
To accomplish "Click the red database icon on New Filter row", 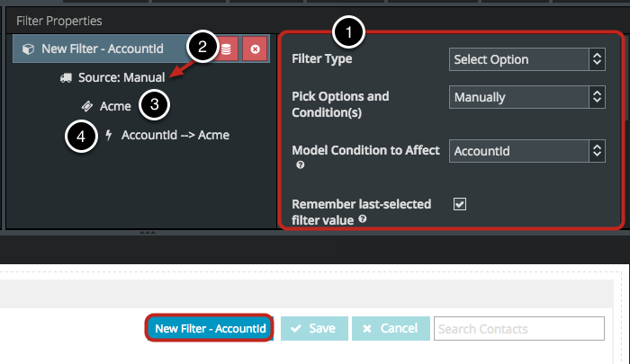I will pos(226,49).
